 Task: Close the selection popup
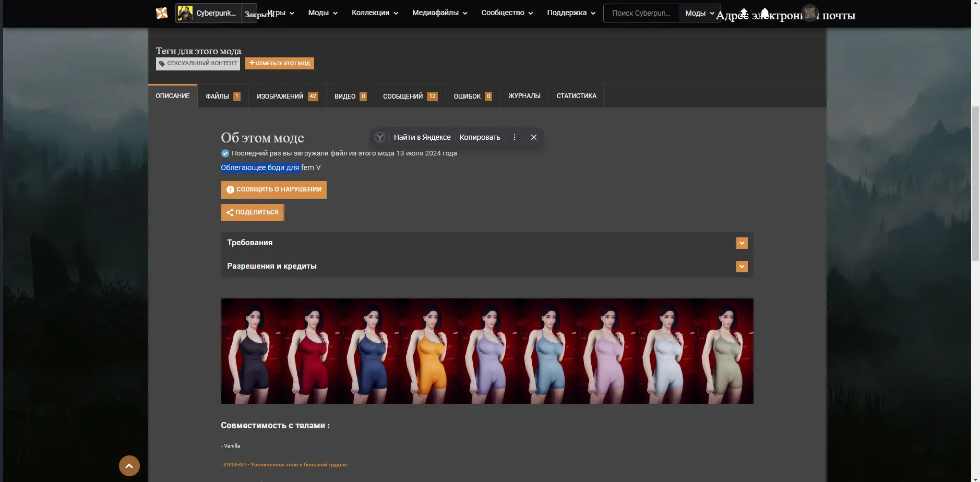click(x=534, y=137)
